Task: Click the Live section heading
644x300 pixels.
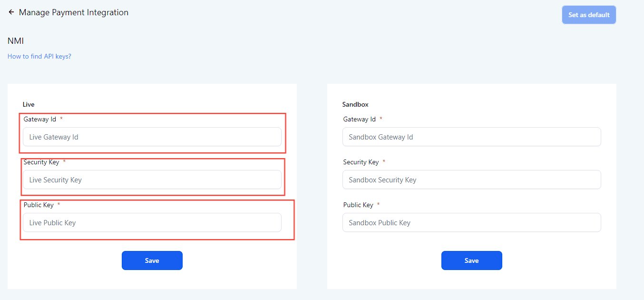Action: tap(29, 104)
